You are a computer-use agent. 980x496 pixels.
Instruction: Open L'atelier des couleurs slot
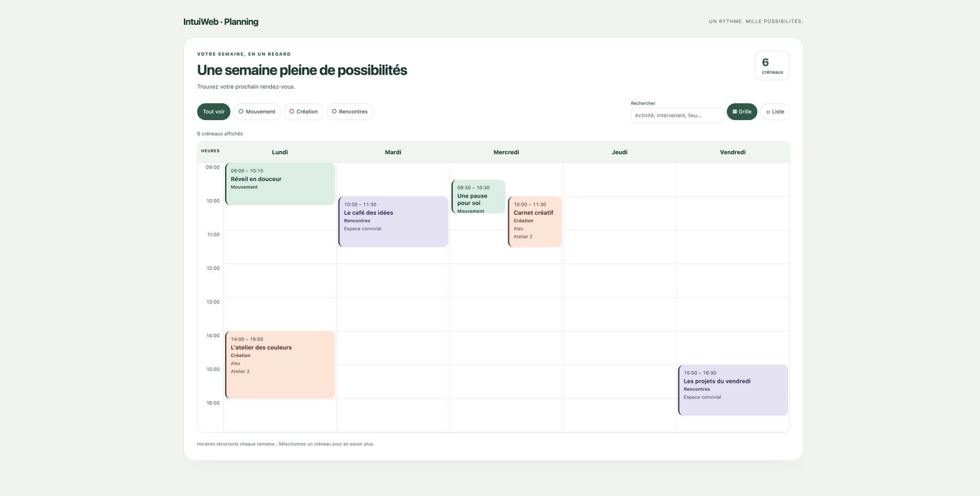(x=280, y=365)
